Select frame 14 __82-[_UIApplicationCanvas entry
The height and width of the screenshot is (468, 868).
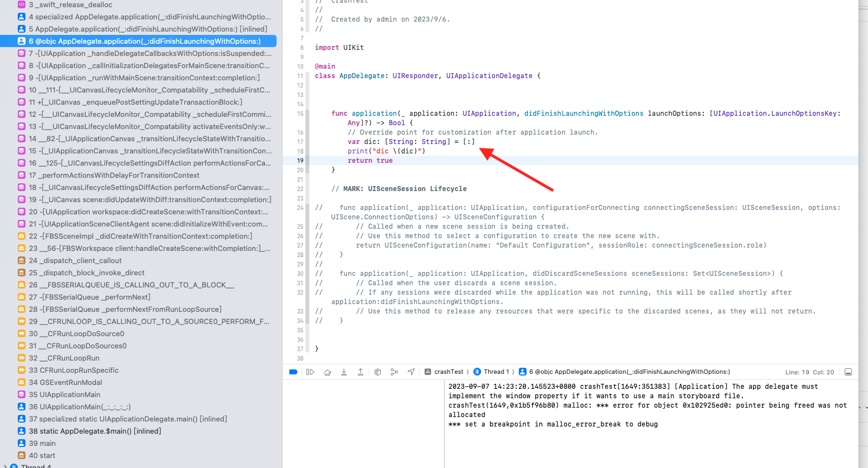[x=139, y=138]
